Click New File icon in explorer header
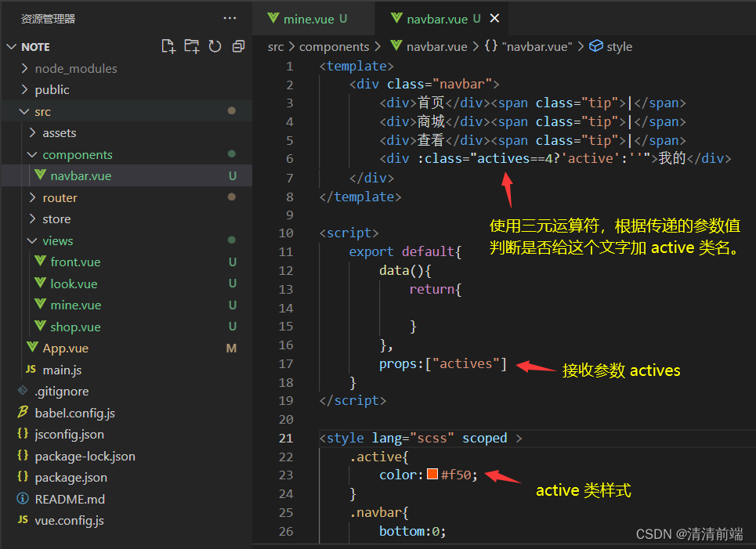Viewport: 756px width, 549px height. 168,46
